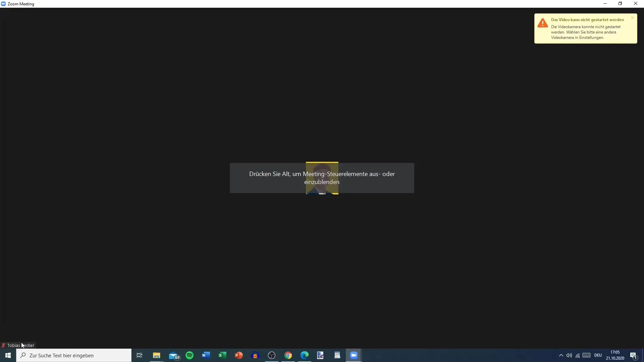Click the Zoom icon in taskbar

coord(354,355)
